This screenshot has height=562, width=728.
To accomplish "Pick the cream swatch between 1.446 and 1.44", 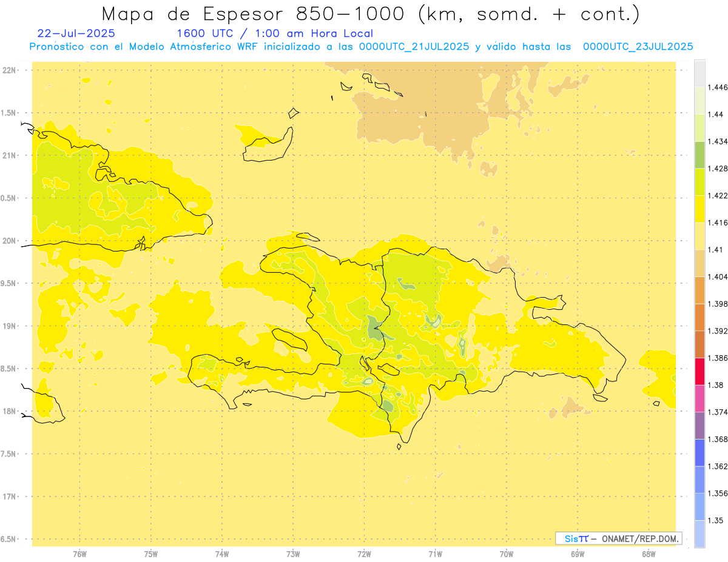I will click(x=699, y=101).
